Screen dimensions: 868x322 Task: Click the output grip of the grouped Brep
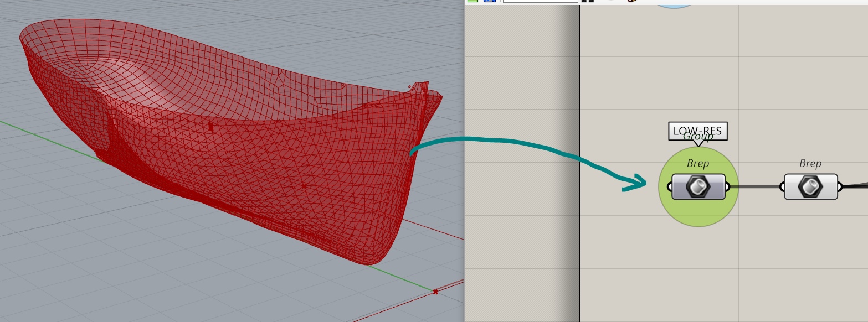(728, 186)
